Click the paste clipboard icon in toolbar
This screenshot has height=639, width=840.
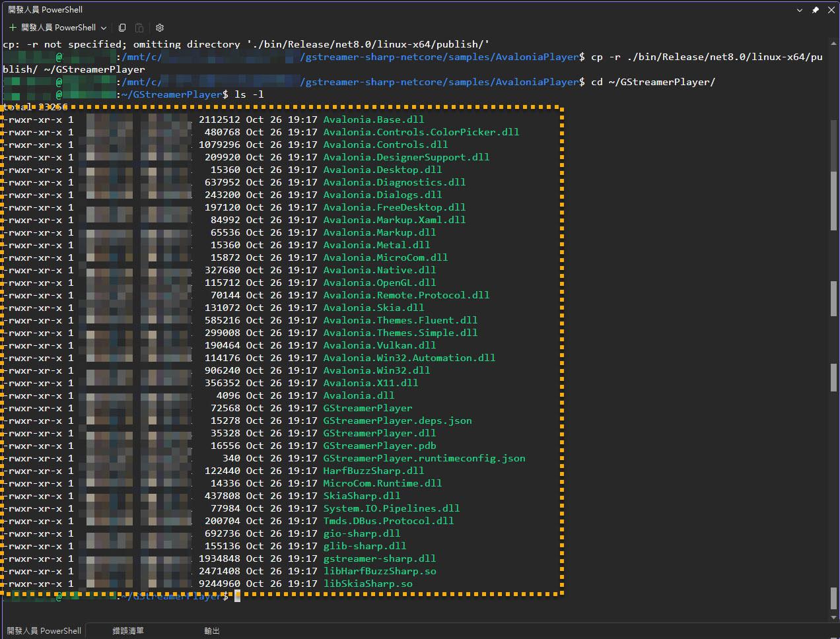point(139,28)
